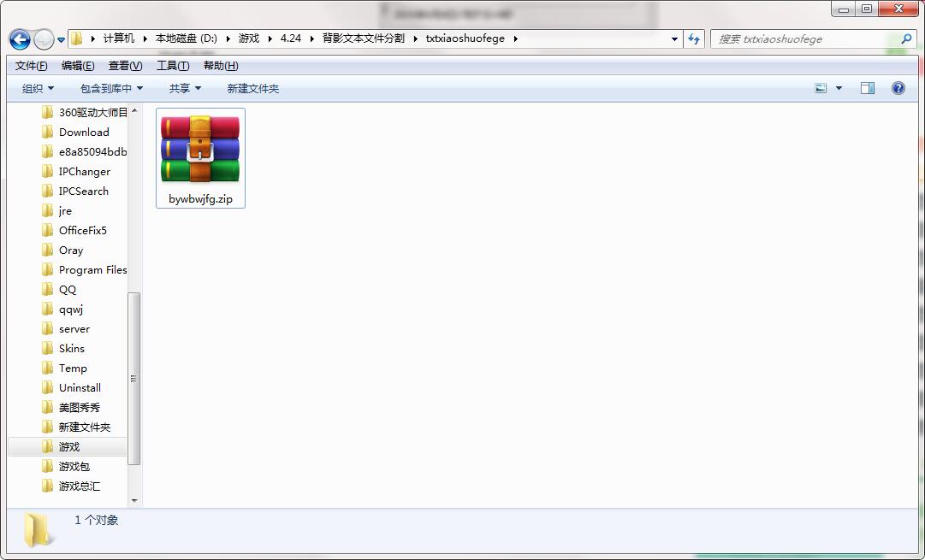Viewport: 925px width, 560px height.
Task: Open the 编辑(E) menu
Action: 78,66
